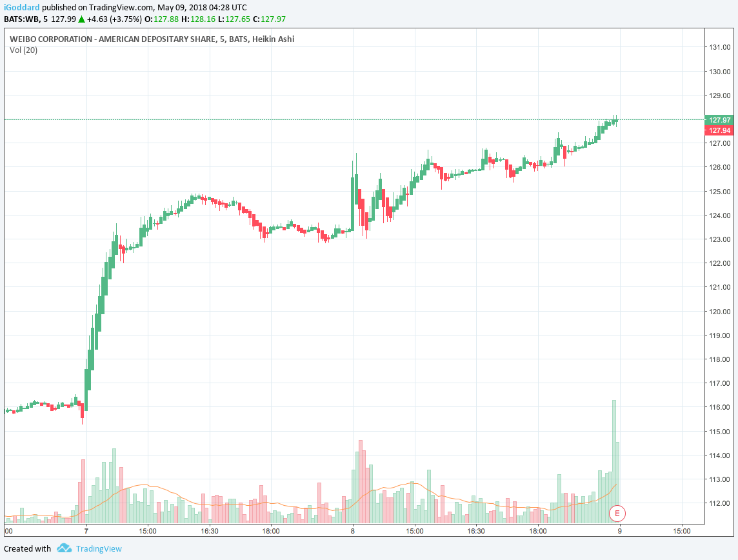This screenshot has width=738, height=560.
Task: Click the 130.00 price axis label
Action: (720, 72)
